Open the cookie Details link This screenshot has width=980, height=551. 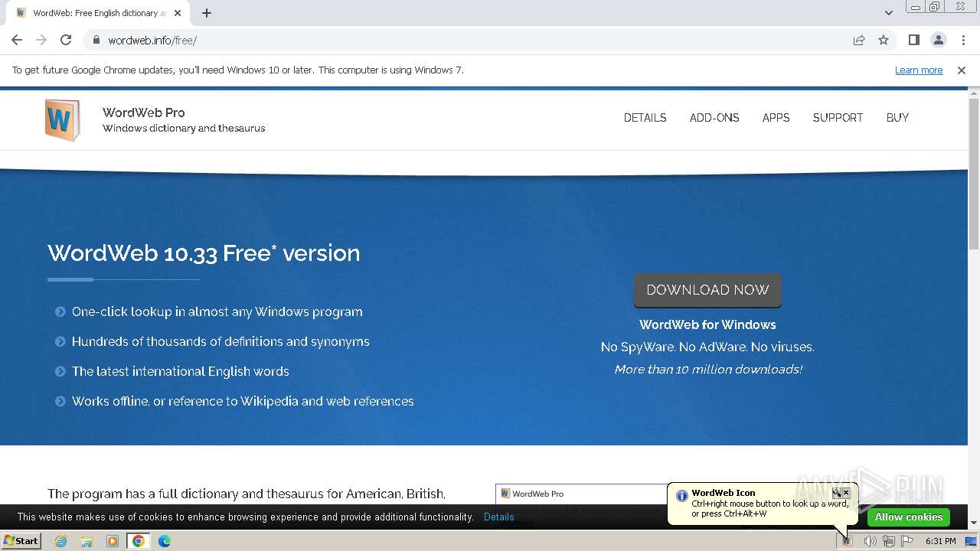click(499, 517)
